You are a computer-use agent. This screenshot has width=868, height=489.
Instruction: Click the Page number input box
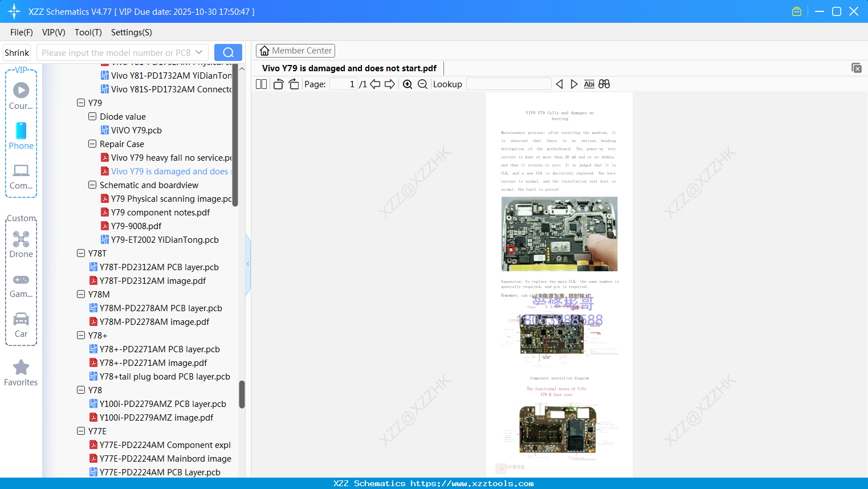[x=344, y=84]
